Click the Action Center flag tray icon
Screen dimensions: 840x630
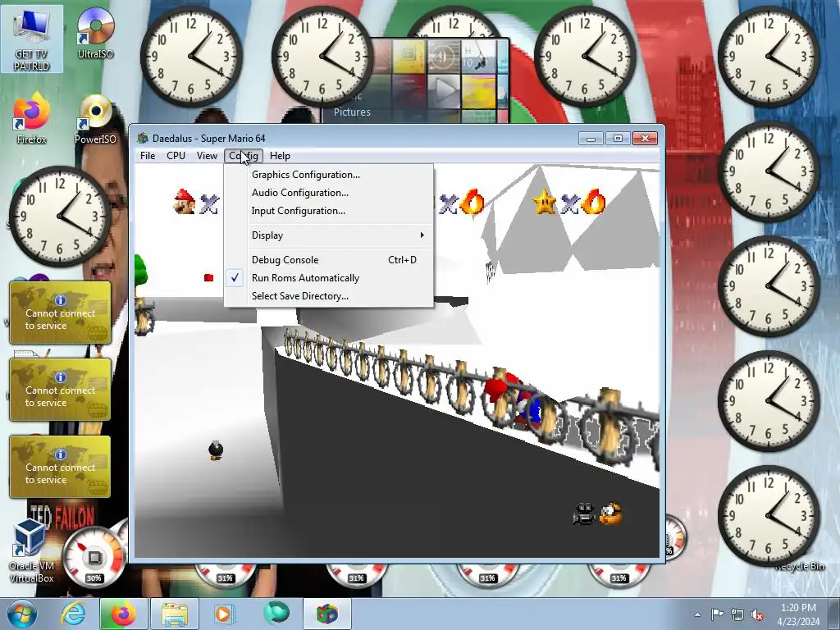[717, 614]
